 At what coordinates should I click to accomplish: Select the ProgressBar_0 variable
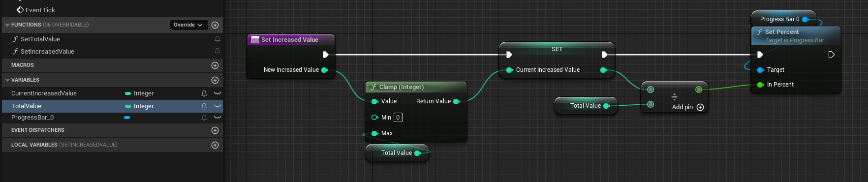(32, 117)
